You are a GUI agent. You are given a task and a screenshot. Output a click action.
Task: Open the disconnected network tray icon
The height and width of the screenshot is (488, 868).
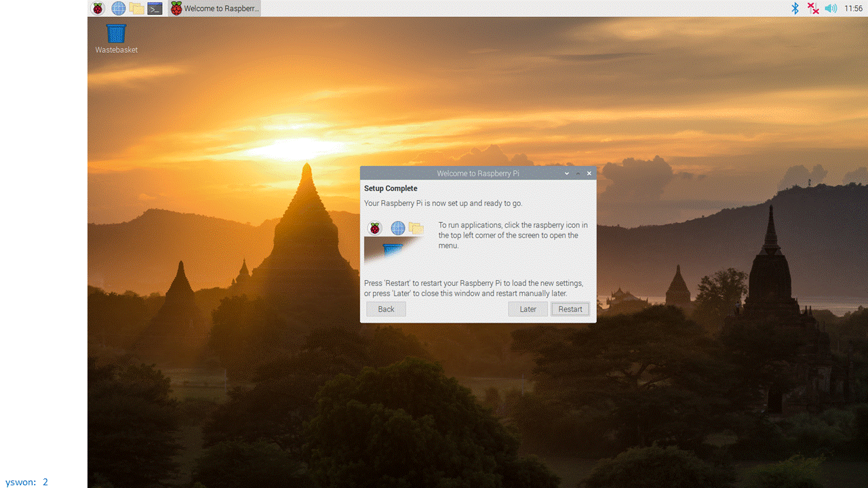813,8
